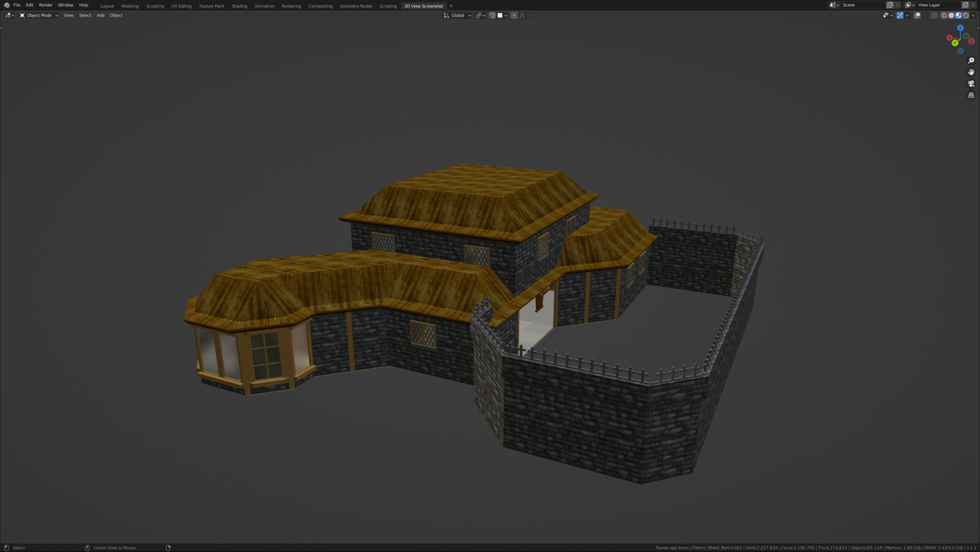
Task: Open the Window menu
Action: 66,5
